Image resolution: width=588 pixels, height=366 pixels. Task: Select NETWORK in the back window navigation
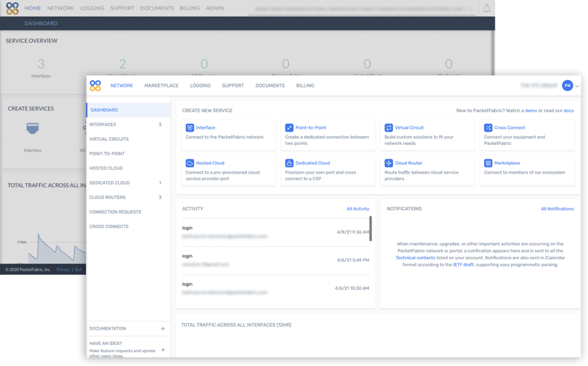[x=60, y=8]
